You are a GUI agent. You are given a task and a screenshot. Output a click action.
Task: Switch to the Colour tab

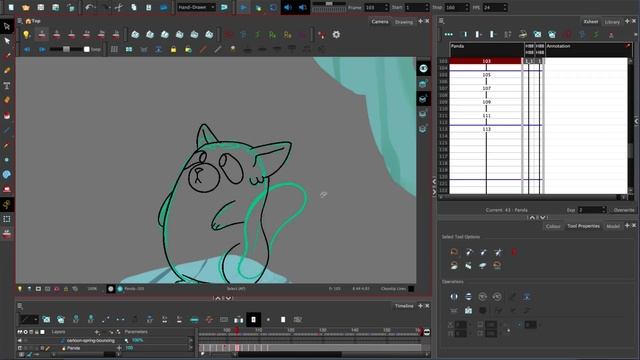click(x=553, y=226)
